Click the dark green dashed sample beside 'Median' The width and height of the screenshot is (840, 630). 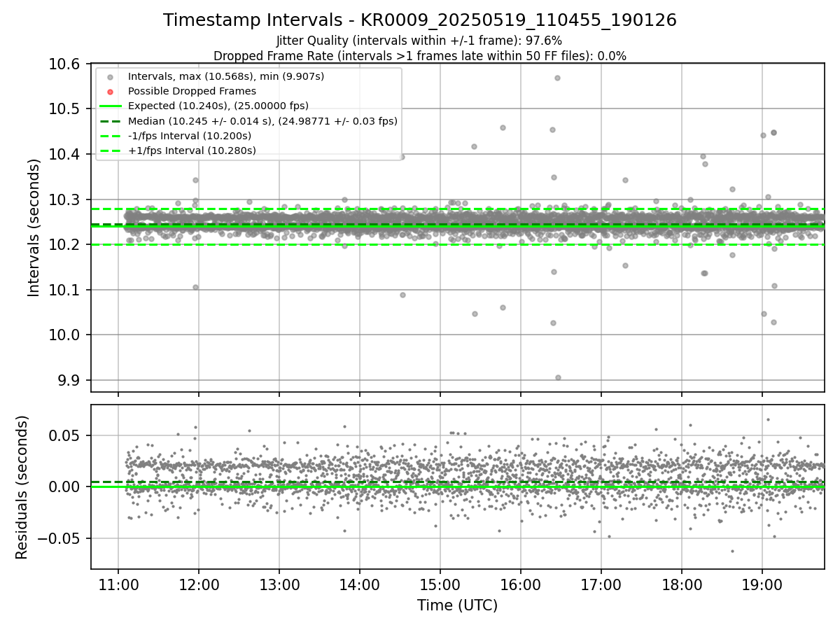[x=110, y=121]
